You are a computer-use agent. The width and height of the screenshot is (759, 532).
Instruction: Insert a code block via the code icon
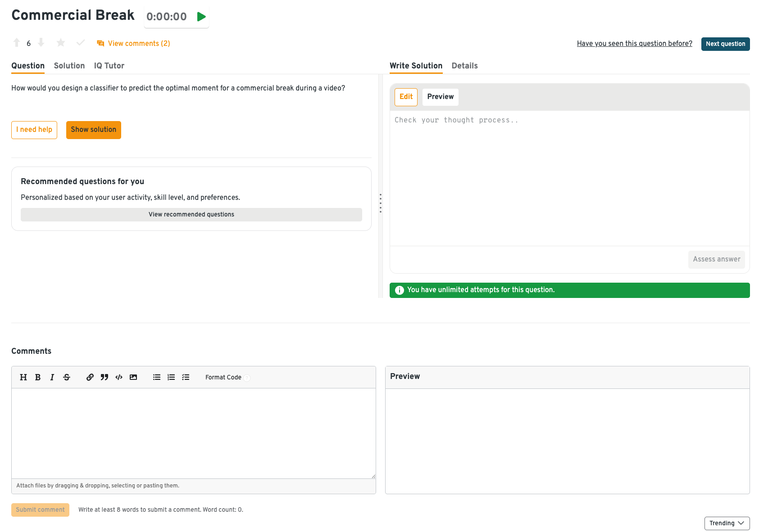click(119, 377)
